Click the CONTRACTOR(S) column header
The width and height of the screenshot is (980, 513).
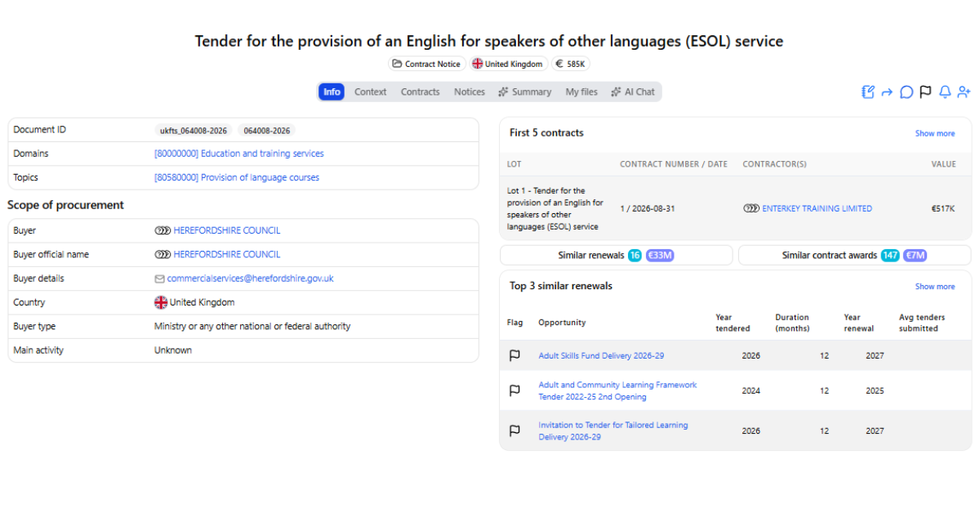click(774, 164)
